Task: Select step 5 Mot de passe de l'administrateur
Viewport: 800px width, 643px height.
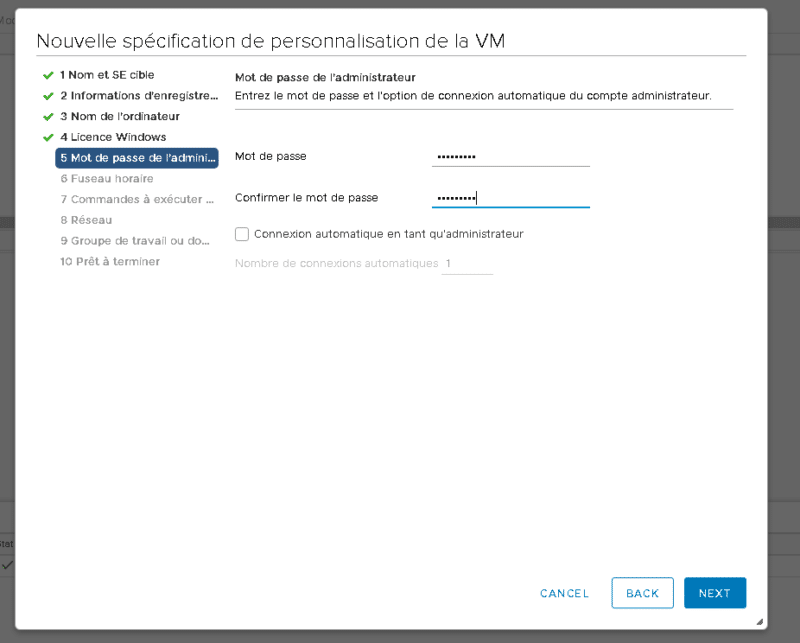Action: click(137, 158)
